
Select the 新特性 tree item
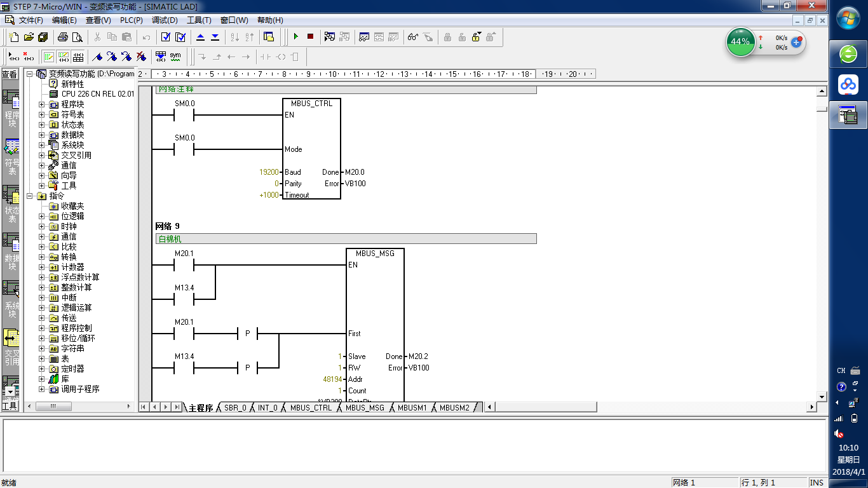tap(72, 84)
